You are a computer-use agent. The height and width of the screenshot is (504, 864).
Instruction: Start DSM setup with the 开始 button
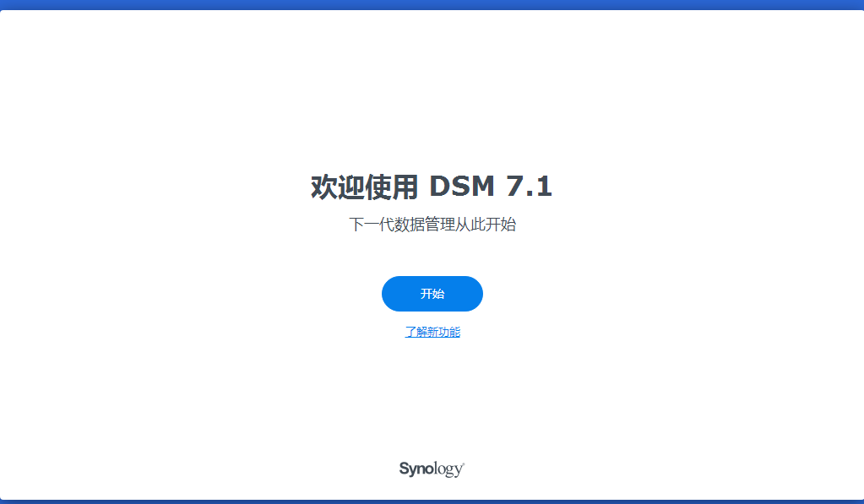[432, 294]
